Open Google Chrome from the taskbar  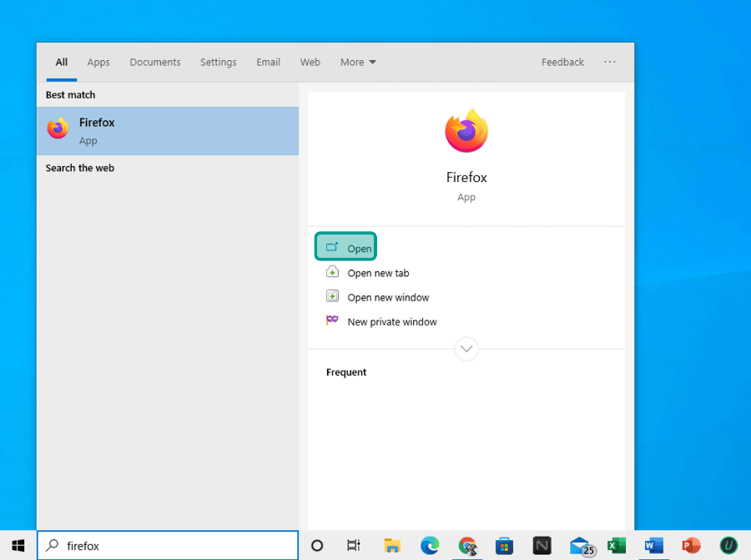[467, 546]
